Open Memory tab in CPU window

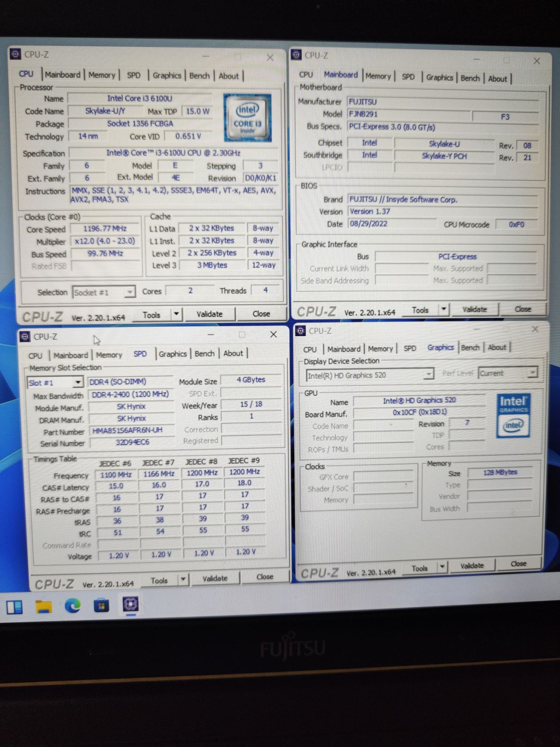tap(102, 75)
